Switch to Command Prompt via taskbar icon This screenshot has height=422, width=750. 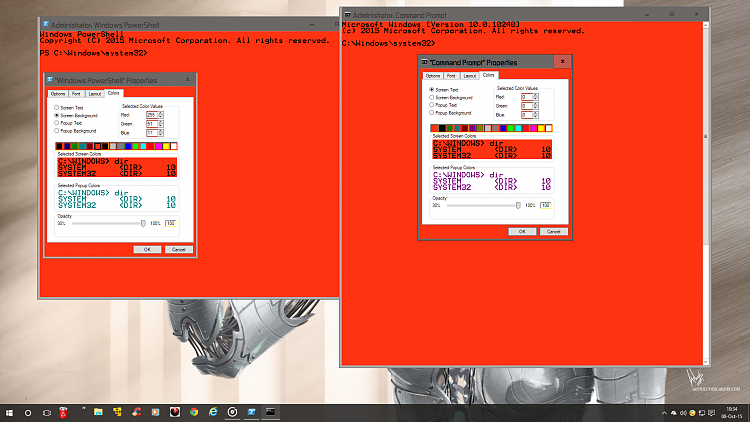click(x=270, y=412)
